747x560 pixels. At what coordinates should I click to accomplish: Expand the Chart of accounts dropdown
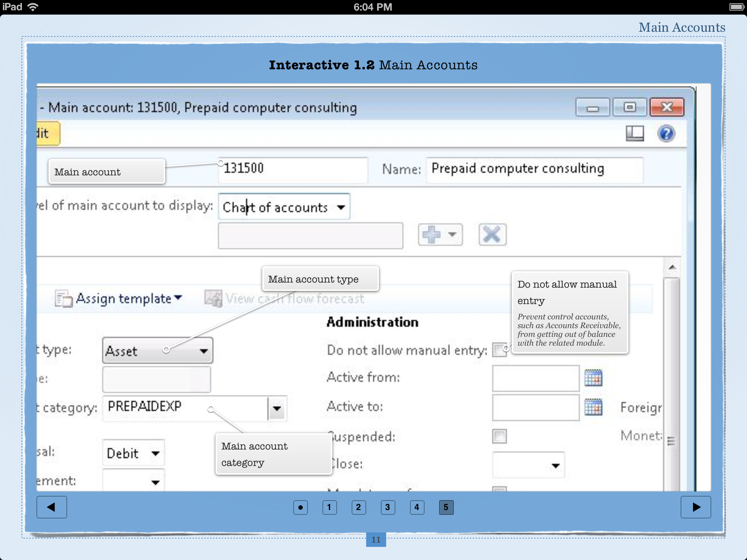[341, 207]
